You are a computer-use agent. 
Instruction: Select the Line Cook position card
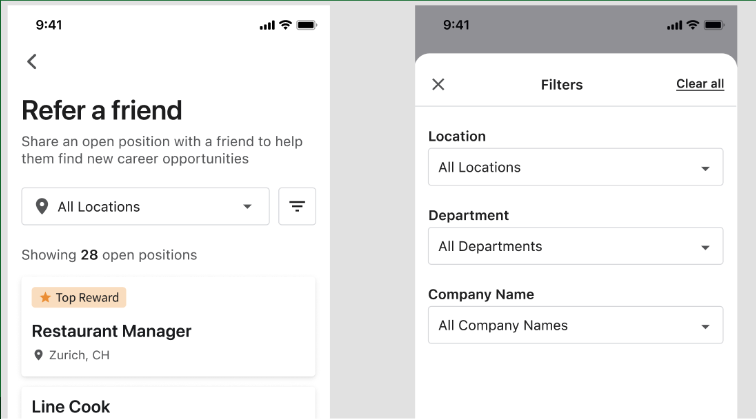(x=168, y=405)
